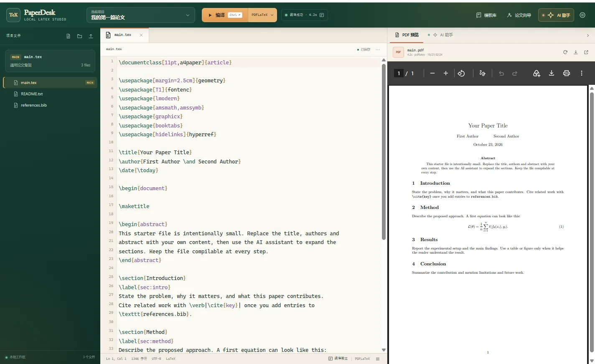Toggle the AI 助手 button in header

[556, 15]
